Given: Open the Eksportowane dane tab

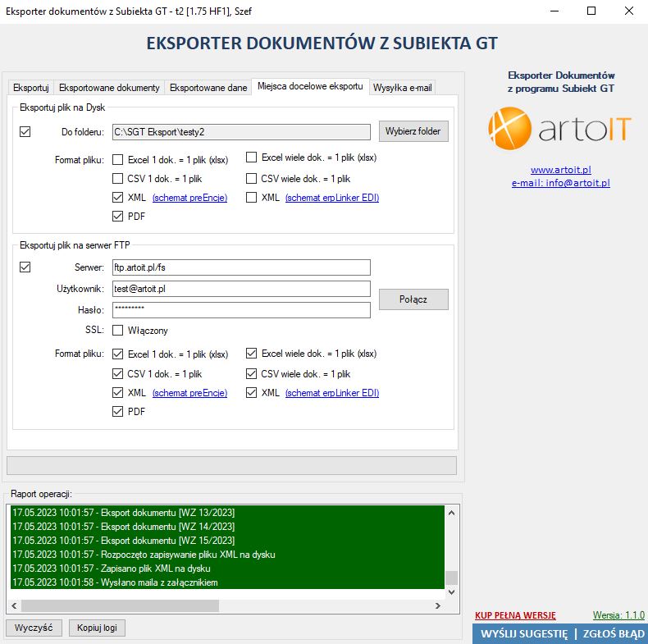Looking at the screenshot, I should 208,88.
